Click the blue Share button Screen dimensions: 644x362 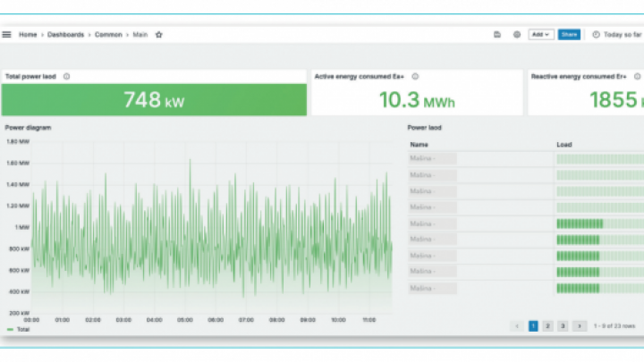[x=568, y=34]
